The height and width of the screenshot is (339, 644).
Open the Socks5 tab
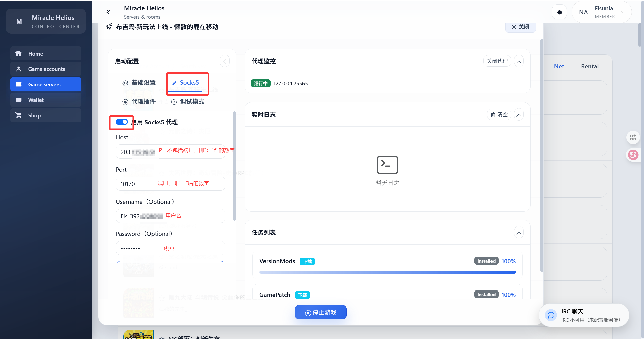(189, 82)
